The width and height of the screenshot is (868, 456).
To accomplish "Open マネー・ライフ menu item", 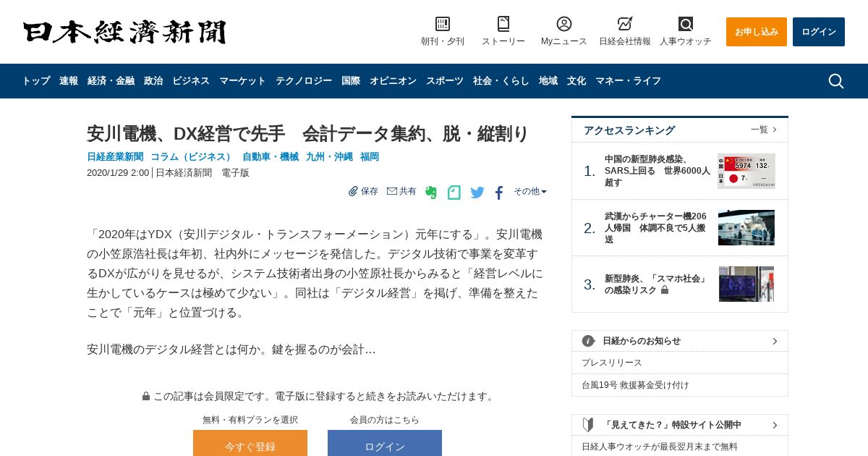I will point(628,81).
